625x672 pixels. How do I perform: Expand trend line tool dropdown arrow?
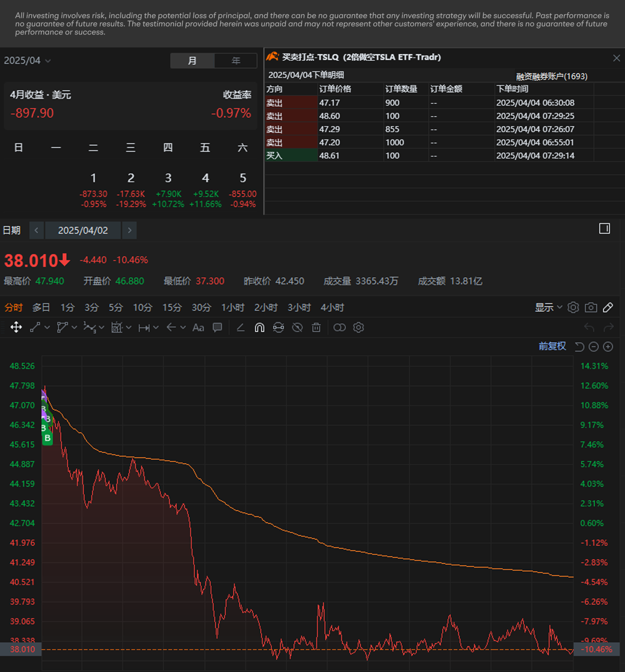(47, 327)
